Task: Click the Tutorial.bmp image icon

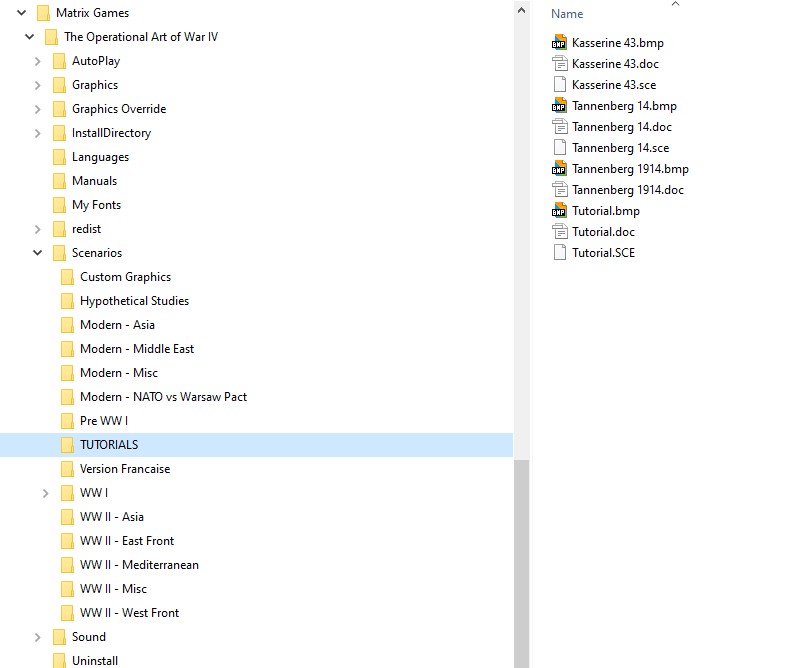Action: [x=559, y=211]
